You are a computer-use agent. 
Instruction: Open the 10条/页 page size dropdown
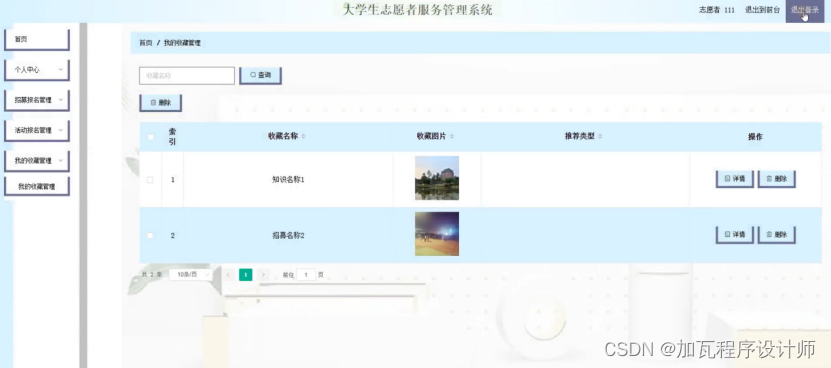(190, 275)
